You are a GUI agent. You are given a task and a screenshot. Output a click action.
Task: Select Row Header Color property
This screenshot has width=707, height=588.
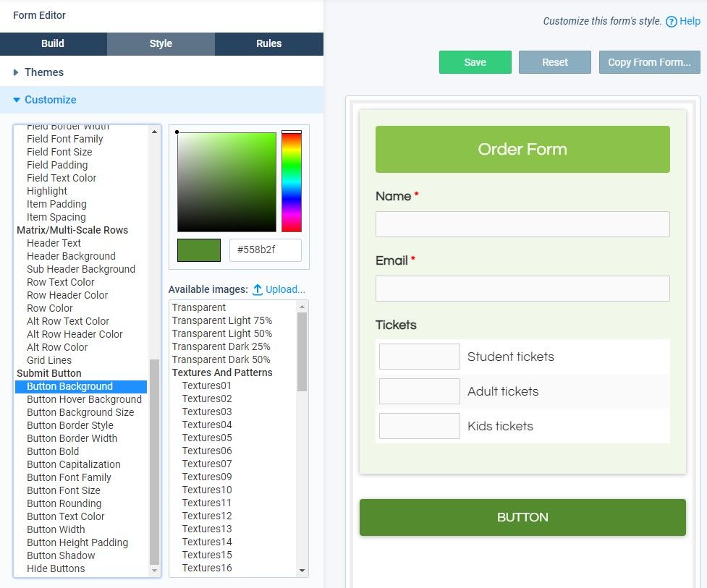pos(67,296)
